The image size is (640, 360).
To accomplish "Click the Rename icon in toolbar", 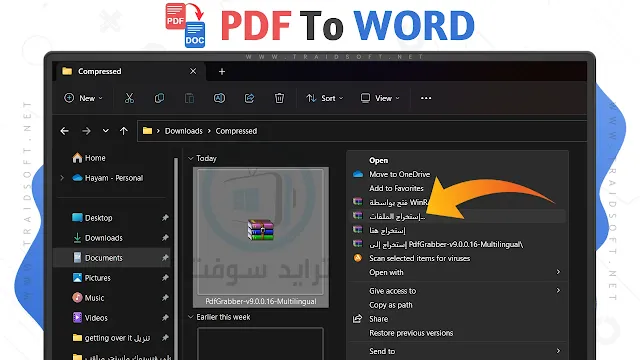I will (x=219, y=98).
